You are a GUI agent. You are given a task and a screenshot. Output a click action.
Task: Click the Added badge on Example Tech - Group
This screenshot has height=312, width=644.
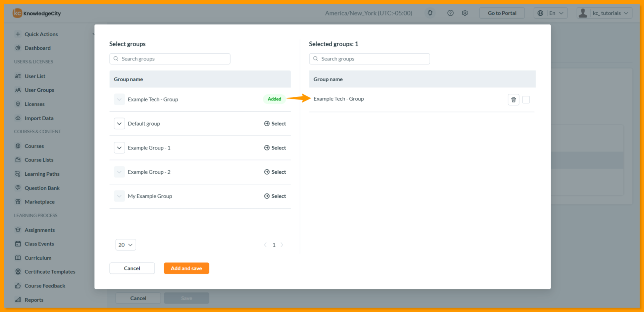tap(274, 99)
